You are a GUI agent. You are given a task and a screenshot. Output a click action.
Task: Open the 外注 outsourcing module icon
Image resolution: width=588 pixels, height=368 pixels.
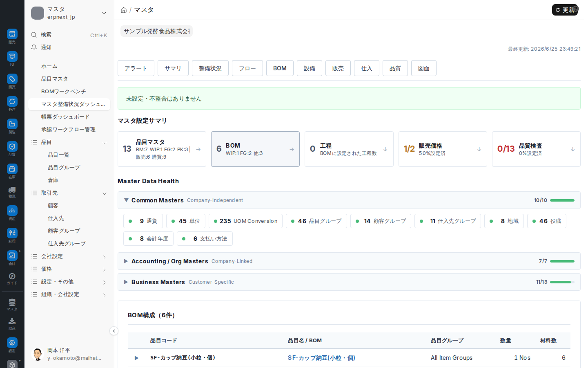click(12, 101)
